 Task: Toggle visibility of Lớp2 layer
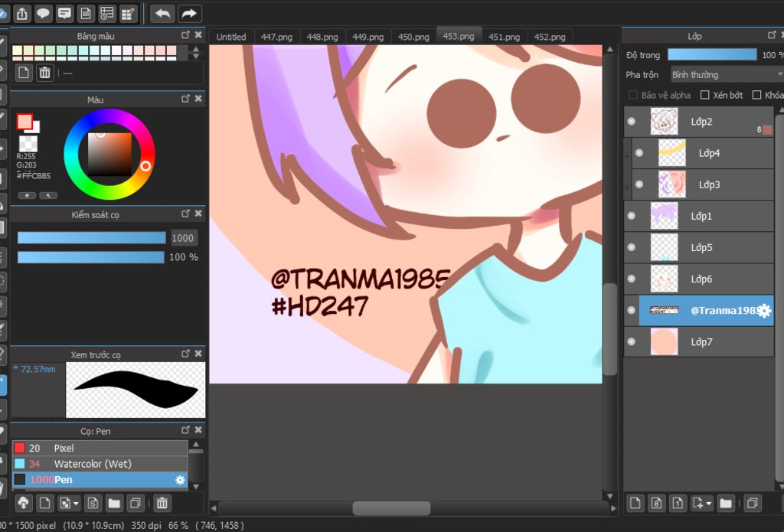point(631,122)
